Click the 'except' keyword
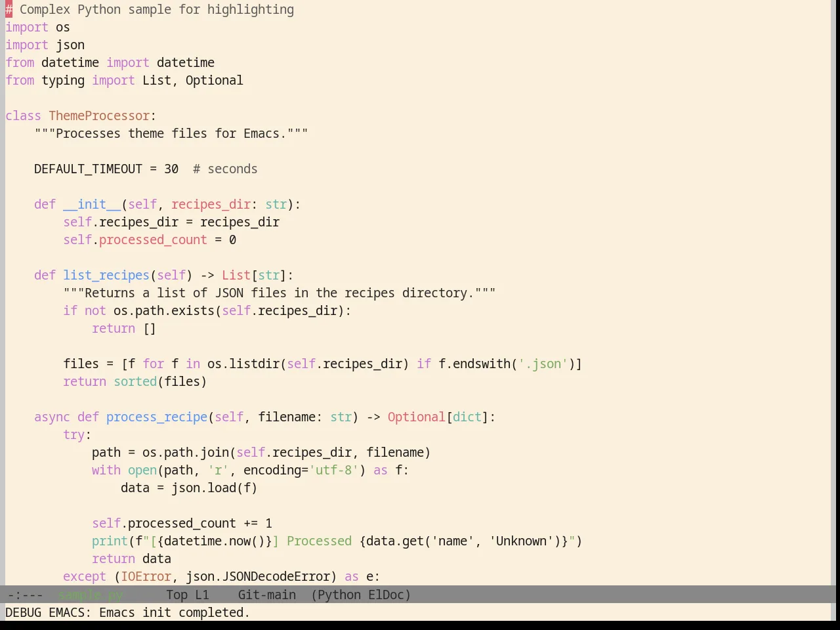Viewport: 840px width, 630px height. pos(85,577)
